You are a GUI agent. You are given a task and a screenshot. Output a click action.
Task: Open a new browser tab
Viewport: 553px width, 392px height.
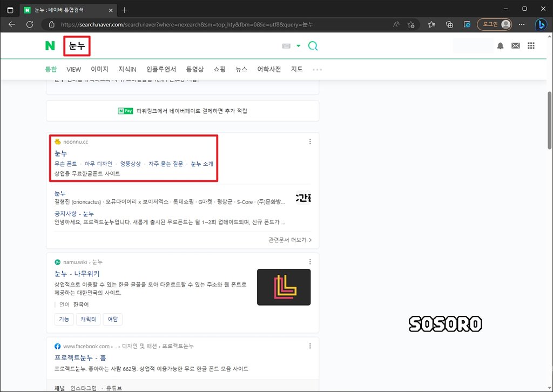124,10
